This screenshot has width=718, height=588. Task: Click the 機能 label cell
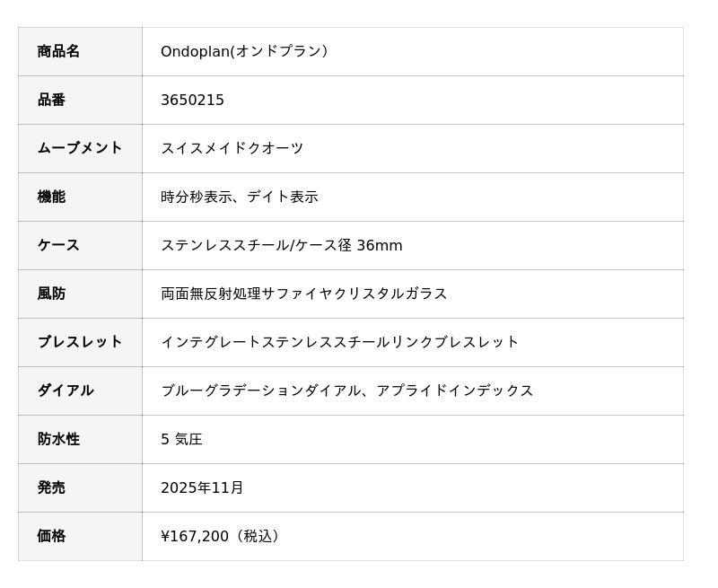[51, 197]
